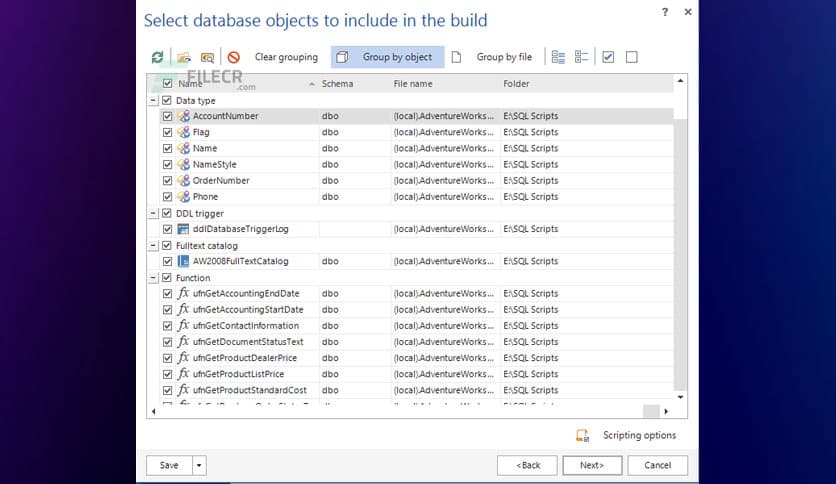This screenshot has width=836, height=484.
Task: Collapse the Function group
Action: (x=153, y=278)
